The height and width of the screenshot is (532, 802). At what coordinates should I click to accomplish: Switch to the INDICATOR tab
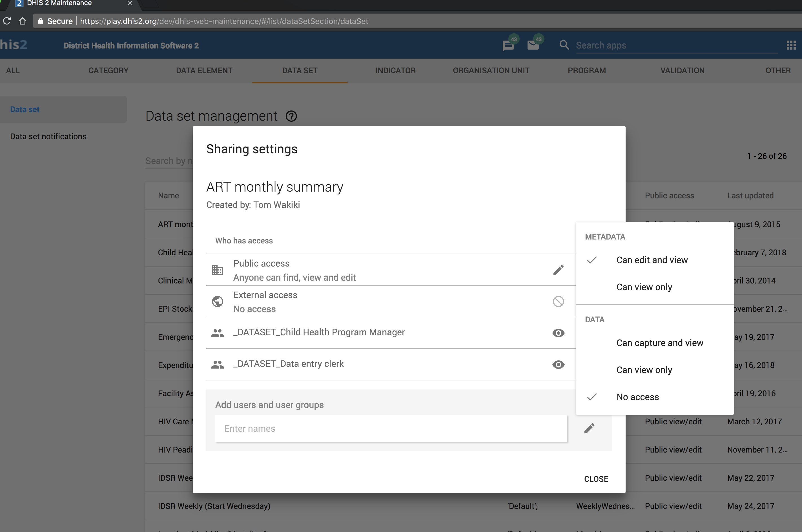pos(395,70)
